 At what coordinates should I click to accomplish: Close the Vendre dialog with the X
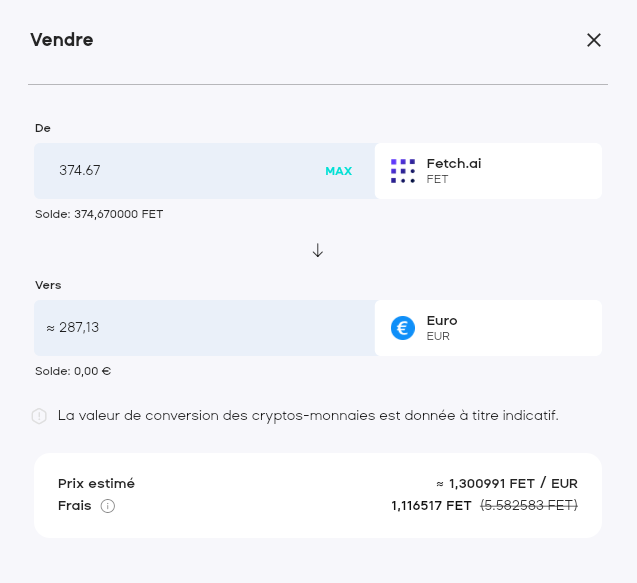point(594,40)
